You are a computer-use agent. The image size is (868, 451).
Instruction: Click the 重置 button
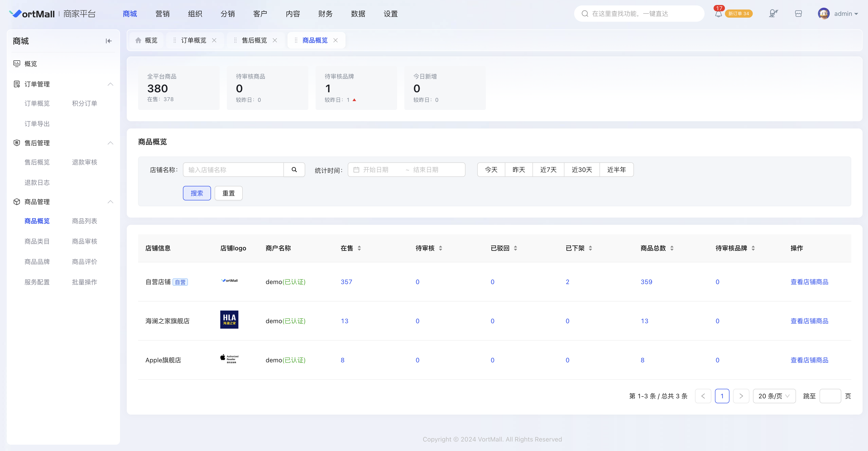(x=228, y=193)
